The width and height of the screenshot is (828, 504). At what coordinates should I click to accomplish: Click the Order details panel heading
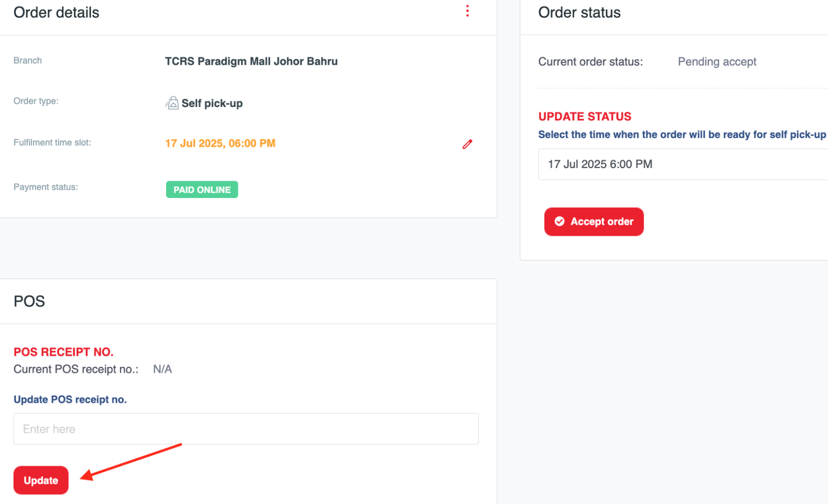tap(56, 12)
